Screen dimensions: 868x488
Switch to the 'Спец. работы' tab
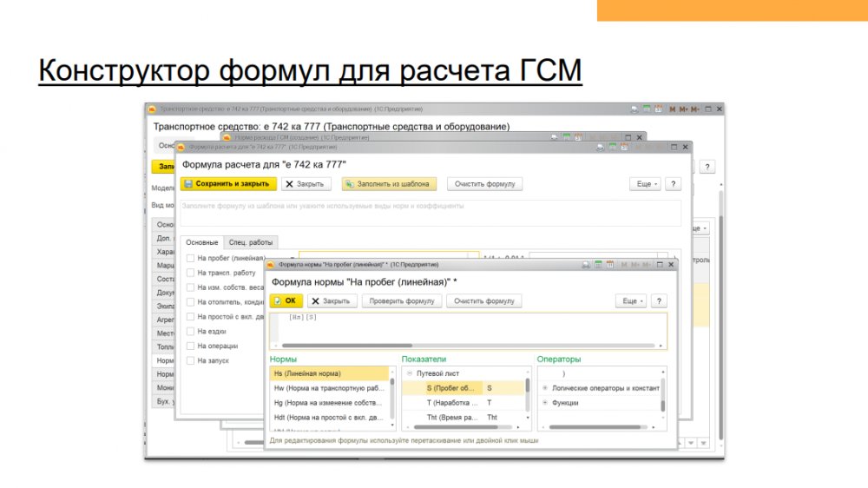(251, 242)
